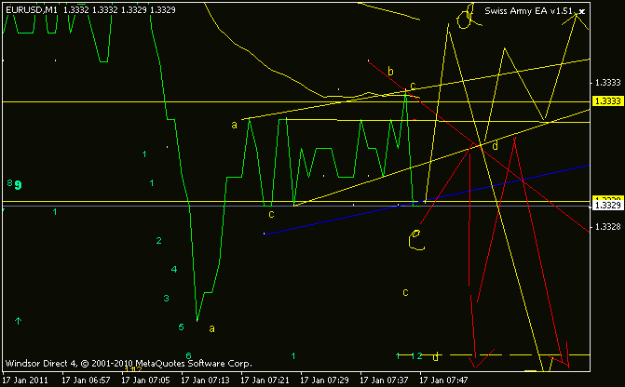This screenshot has height=387, width=625.
Task: Click the EA status icon beside Swiss Army EA
Action: pos(582,12)
